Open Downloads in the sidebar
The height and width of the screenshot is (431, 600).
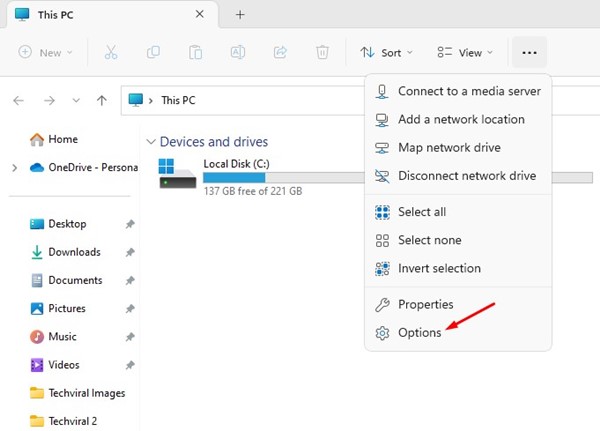(74, 252)
